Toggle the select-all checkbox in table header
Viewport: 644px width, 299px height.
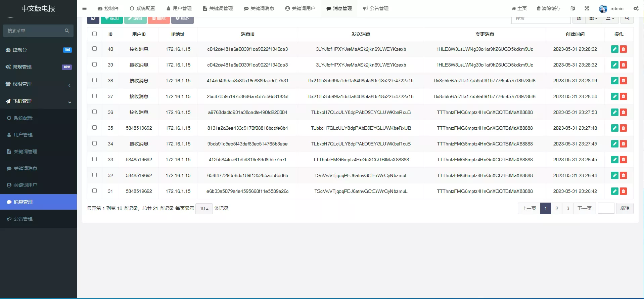(94, 34)
